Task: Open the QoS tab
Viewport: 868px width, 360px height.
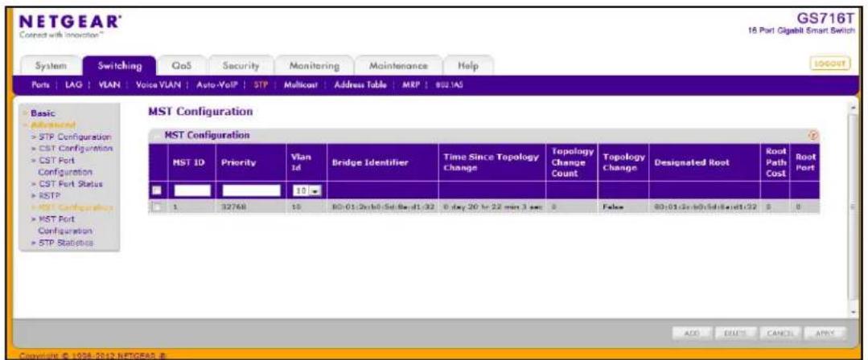Action: pos(182,65)
